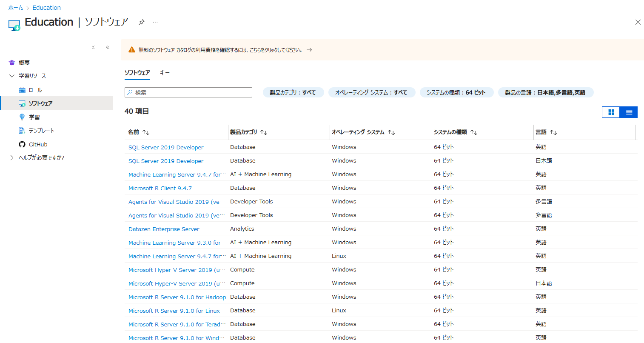The height and width of the screenshot is (343, 644).
Task: Click the テンプレート document icon
Action: tap(22, 131)
